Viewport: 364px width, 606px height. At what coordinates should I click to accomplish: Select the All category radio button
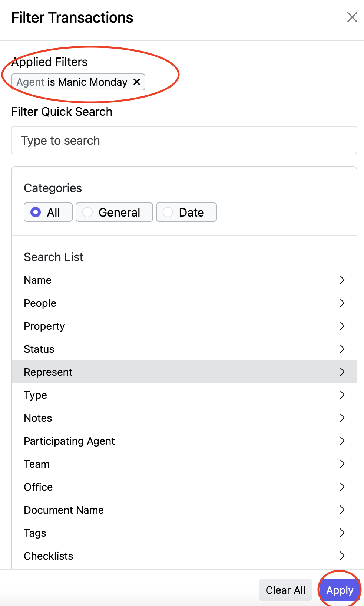tap(36, 212)
